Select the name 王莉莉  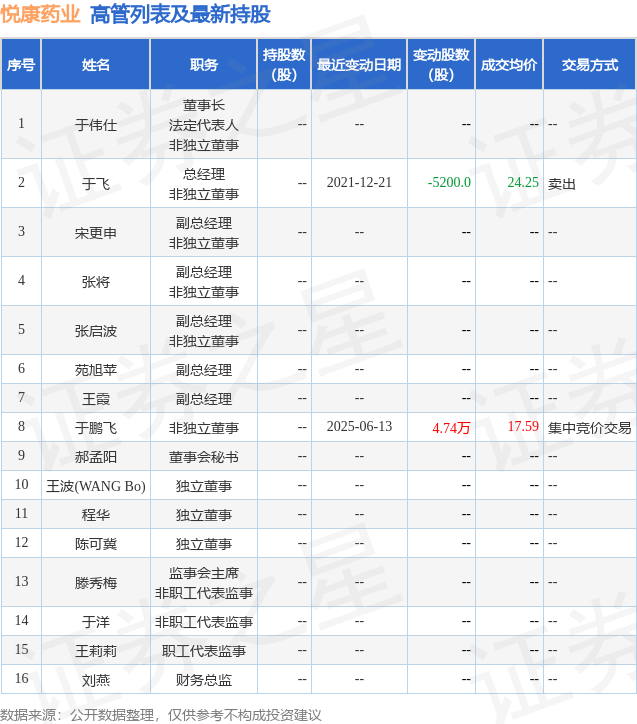click(96, 651)
